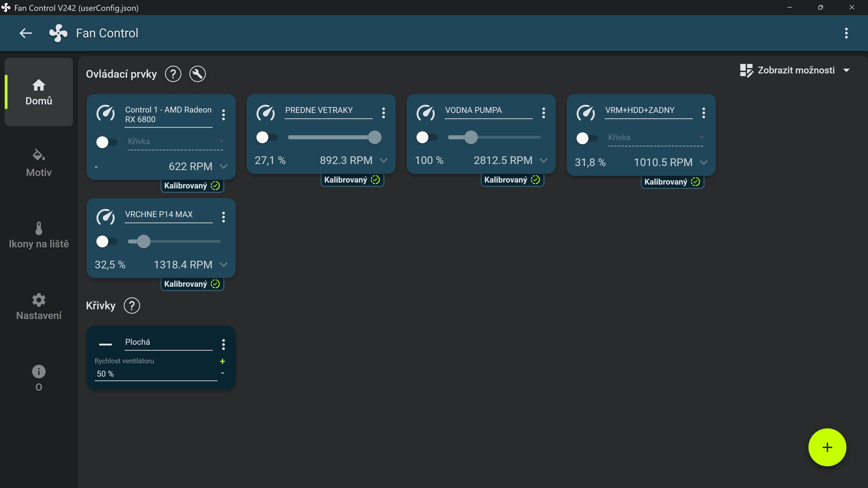The height and width of the screenshot is (488, 868).
Task: Toggle the AMD Radeon RX 6800 control switch
Action: click(x=106, y=142)
